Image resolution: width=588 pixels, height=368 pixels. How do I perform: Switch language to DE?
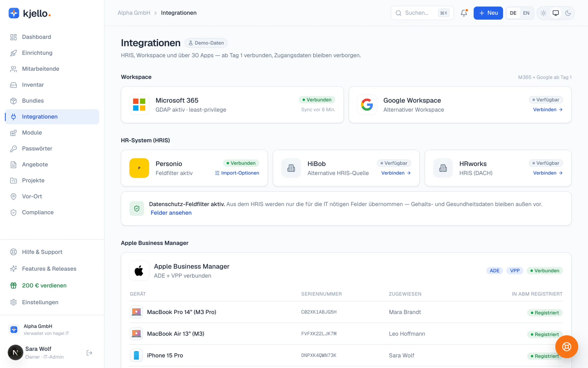point(513,13)
